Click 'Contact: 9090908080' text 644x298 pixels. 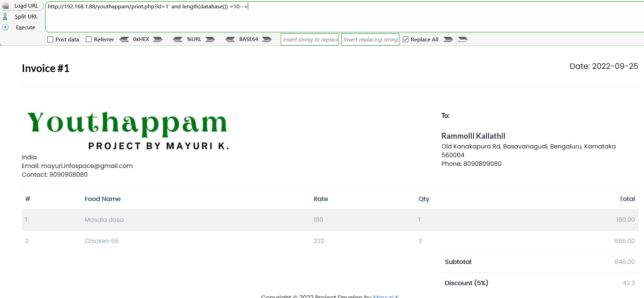(x=55, y=175)
